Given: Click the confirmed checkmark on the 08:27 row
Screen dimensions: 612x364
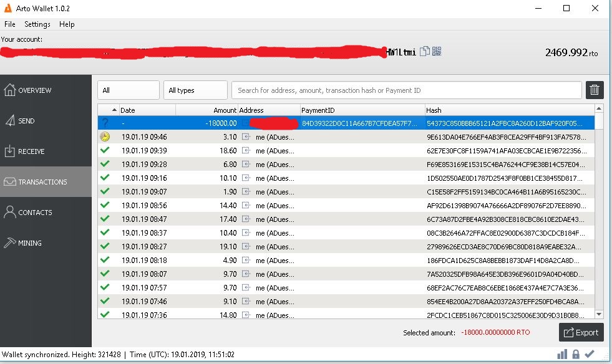Looking at the screenshot, I should tap(105, 246).
